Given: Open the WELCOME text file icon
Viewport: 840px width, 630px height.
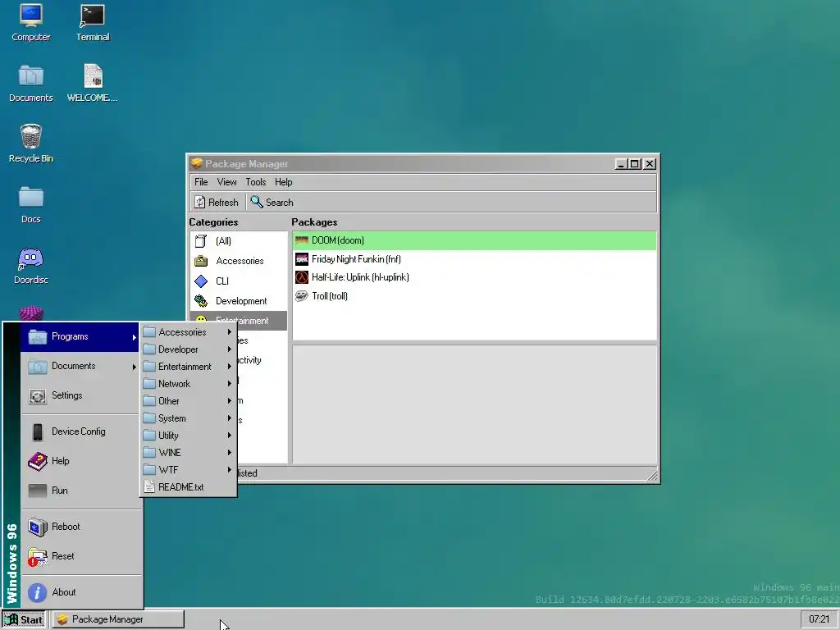Looking at the screenshot, I should tap(92, 84).
